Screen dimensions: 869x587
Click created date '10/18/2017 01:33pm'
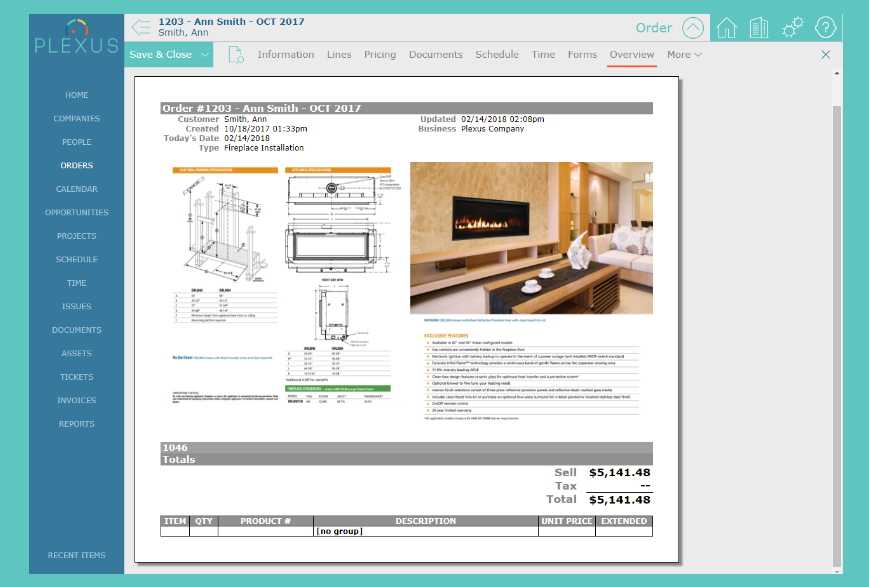tap(265, 129)
